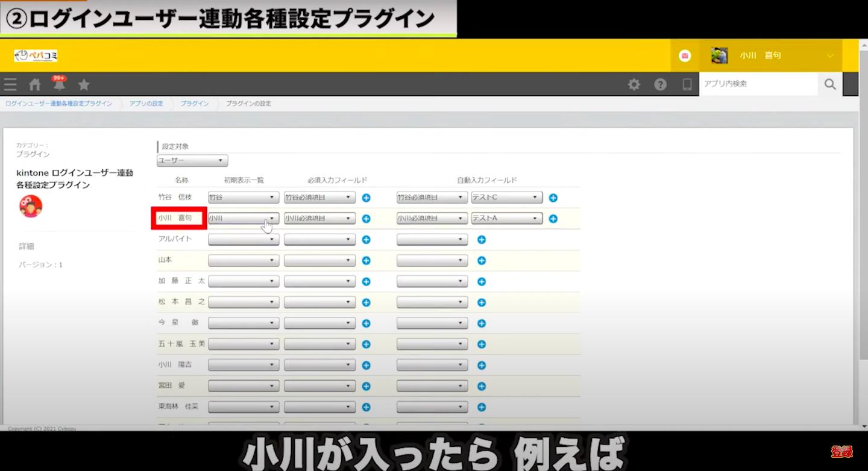Image resolution: width=868 pixels, height=471 pixels.
Task: Click ログインユーザー連動各種設定プラグイン breadcrumb link
Action: point(58,104)
